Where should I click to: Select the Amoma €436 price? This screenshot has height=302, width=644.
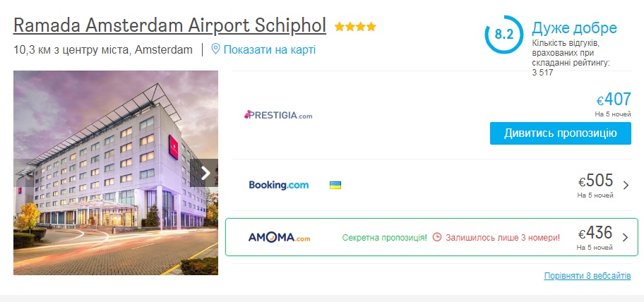tap(596, 233)
